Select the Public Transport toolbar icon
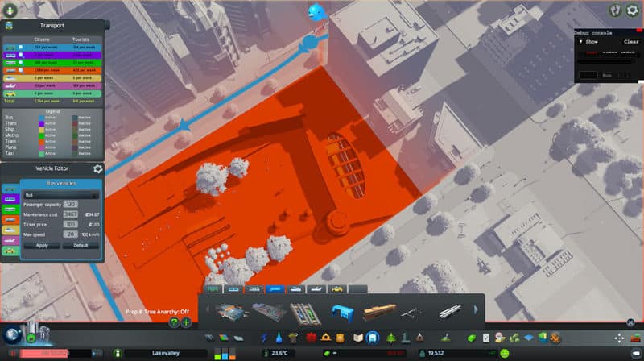Image resolution: width=644 pixels, height=361 pixels. (371, 337)
